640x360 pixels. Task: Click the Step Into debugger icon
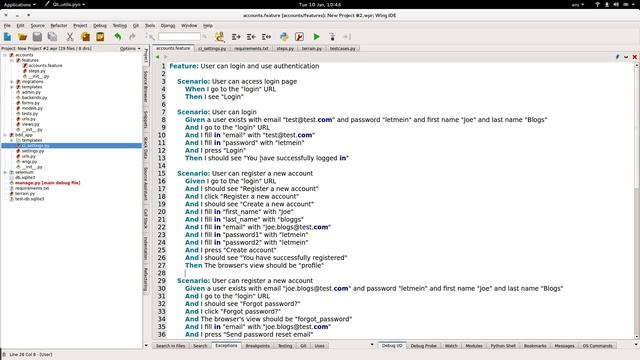coord(332,37)
